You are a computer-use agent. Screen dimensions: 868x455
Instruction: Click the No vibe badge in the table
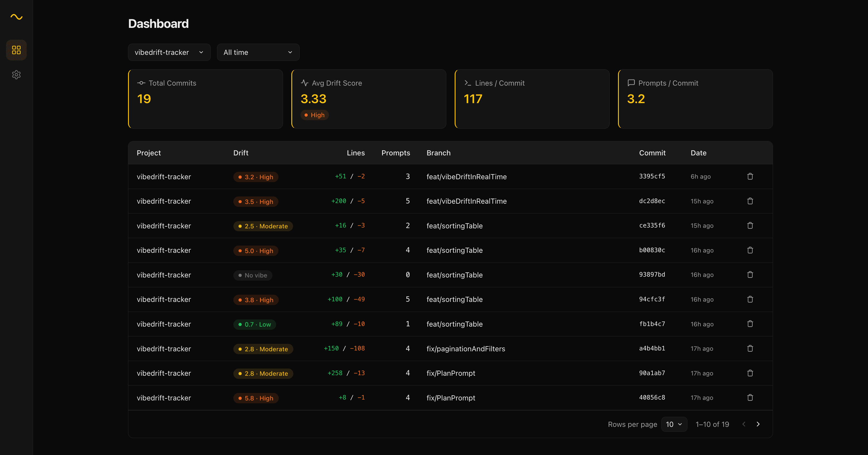pos(252,275)
